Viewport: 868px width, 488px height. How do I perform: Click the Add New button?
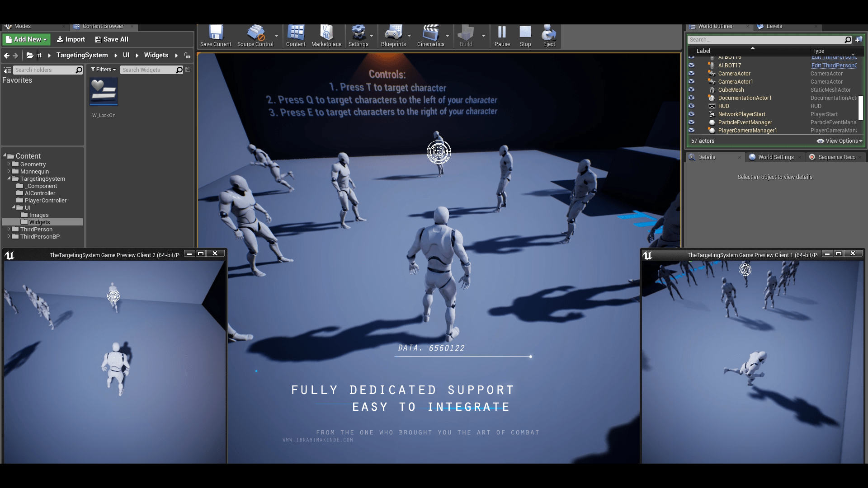click(26, 39)
